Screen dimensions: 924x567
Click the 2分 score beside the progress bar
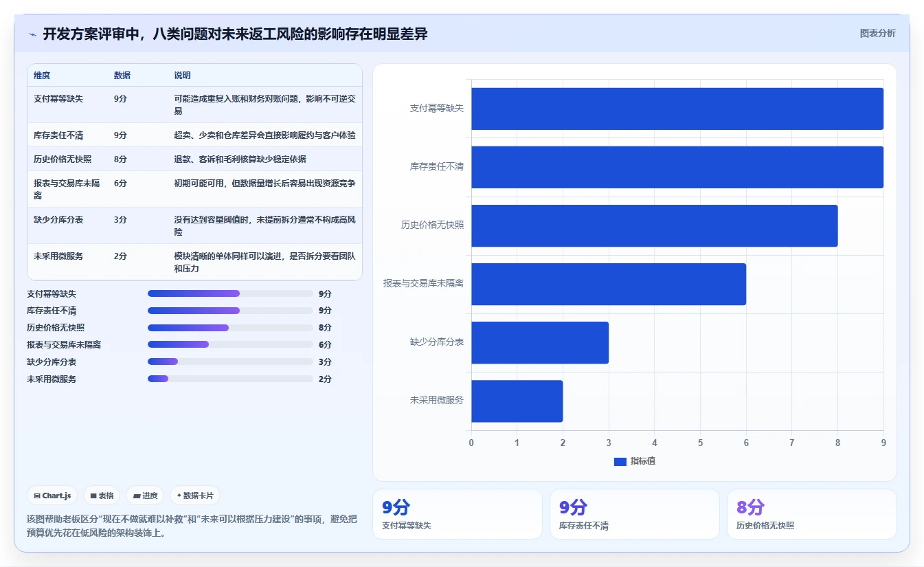[x=325, y=379]
